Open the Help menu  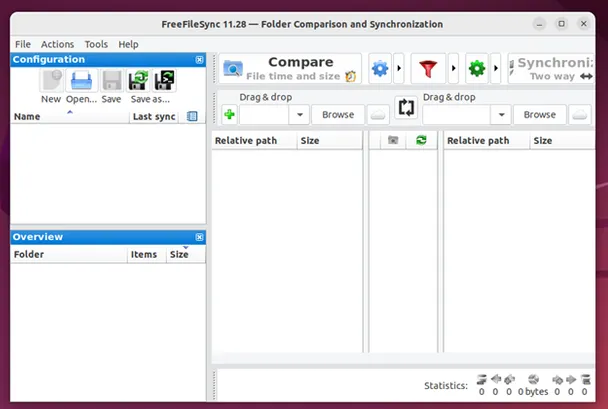(128, 44)
